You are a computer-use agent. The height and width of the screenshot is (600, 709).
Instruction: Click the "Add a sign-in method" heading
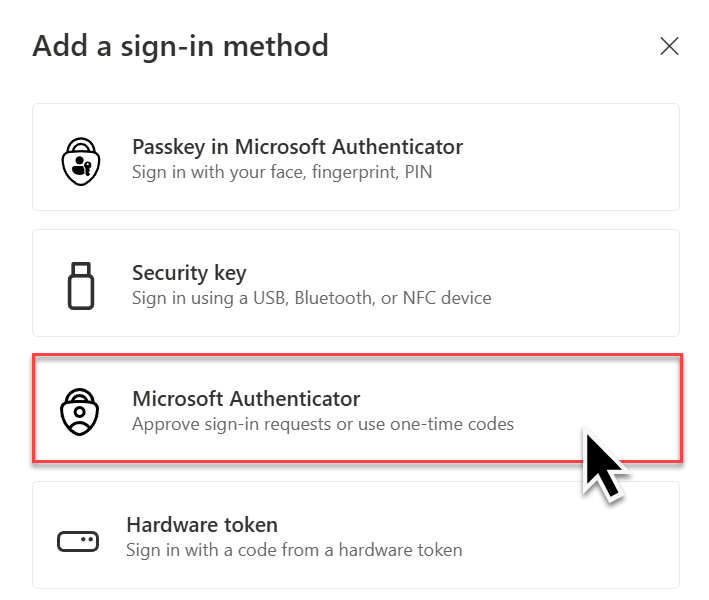point(180,46)
